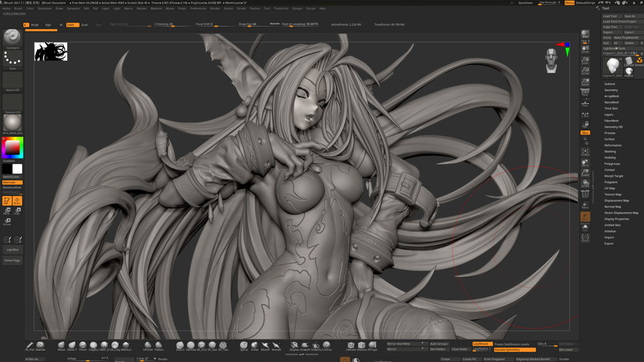Viewport: 644px width, 362px height.
Task: Choose the Spiral brush icon
Action: click(244, 346)
